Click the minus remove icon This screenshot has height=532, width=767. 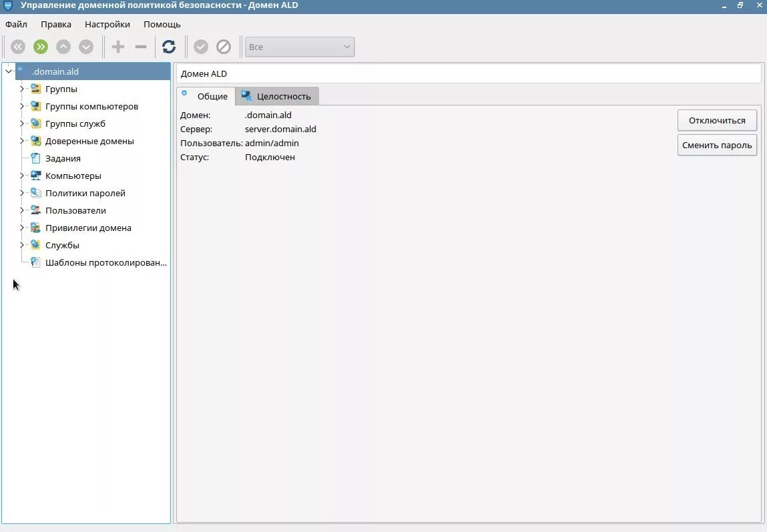point(141,47)
